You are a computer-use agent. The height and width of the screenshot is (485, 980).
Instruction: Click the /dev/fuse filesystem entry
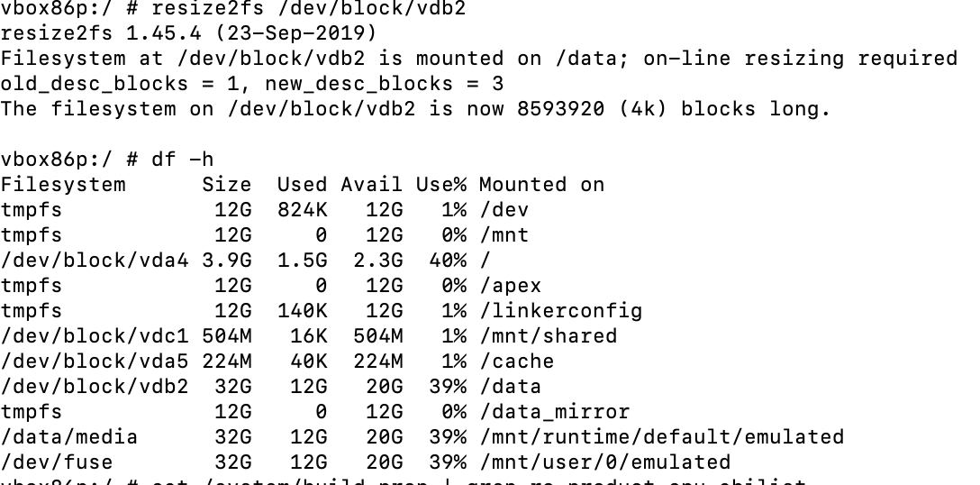(57, 462)
